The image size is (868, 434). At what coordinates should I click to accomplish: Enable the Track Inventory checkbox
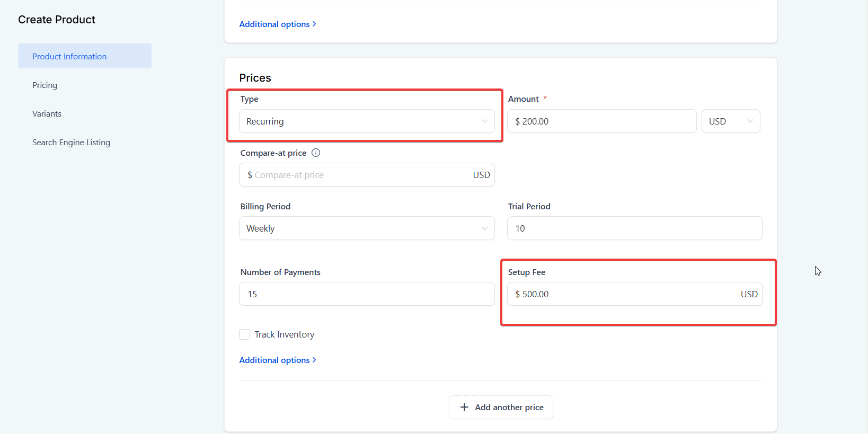[x=245, y=334]
